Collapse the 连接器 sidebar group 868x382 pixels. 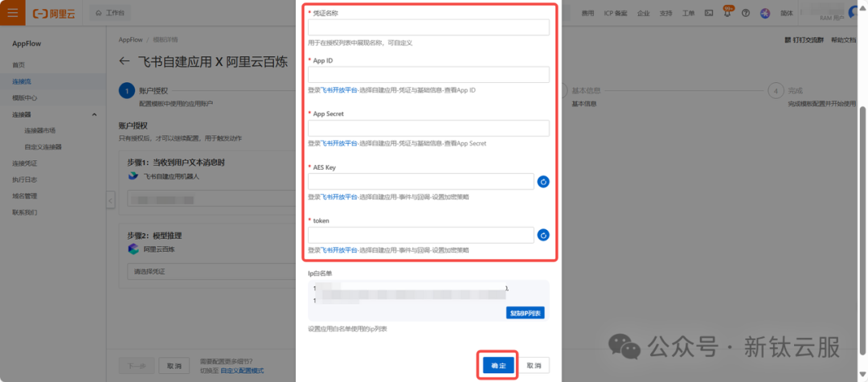[94, 114]
